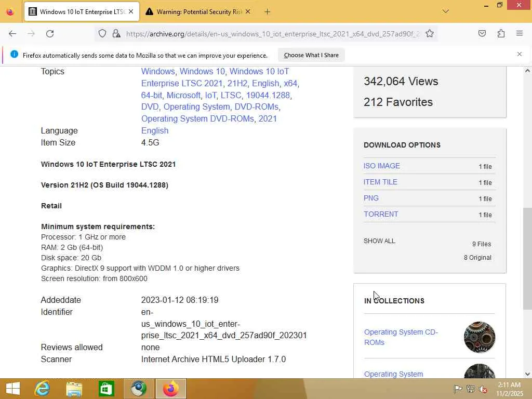The image size is (532, 399).
Task: Close the Potential Security Risk tab
Action: click(x=248, y=11)
